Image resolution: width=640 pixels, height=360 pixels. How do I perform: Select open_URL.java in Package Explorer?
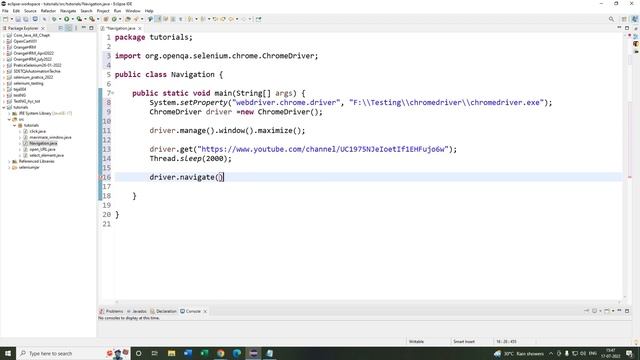42,149
